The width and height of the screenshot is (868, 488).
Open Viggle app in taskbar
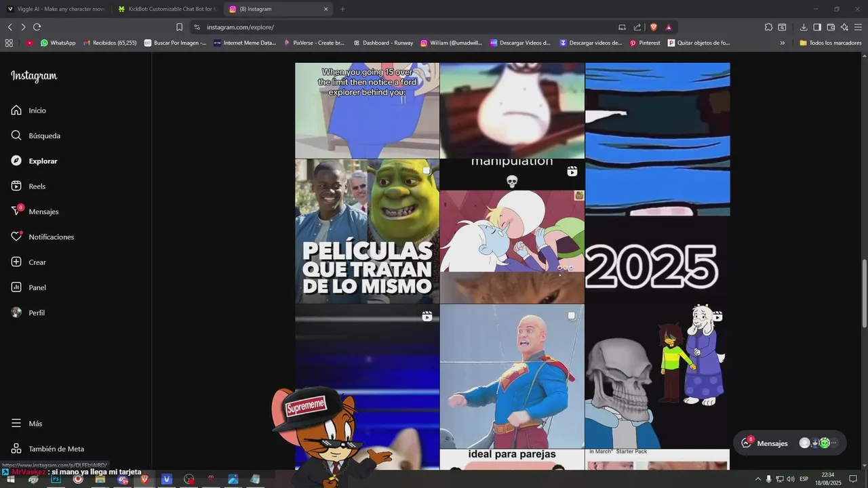167,479
